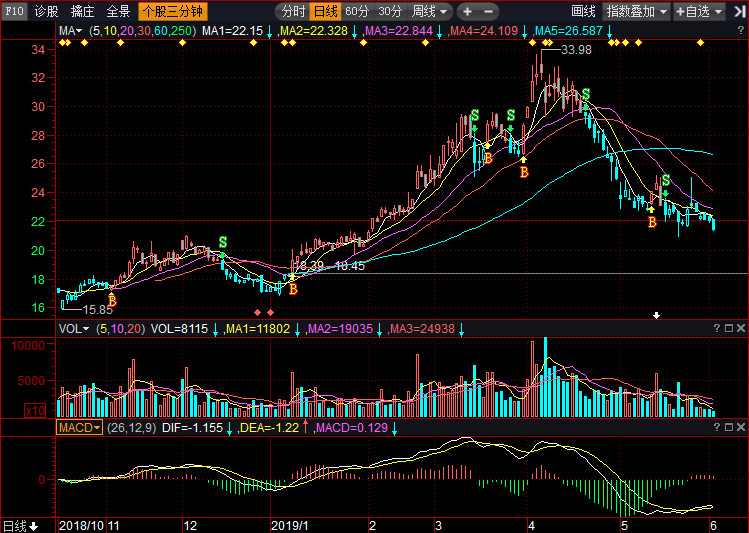Toggle the 分时 intraday view
749x533 pixels.
293,11
